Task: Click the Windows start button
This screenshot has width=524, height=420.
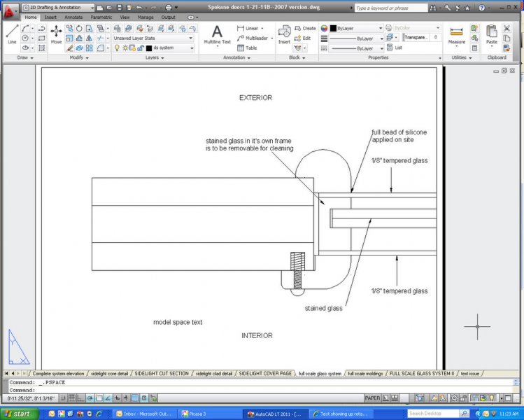Action: (x=20, y=414)
